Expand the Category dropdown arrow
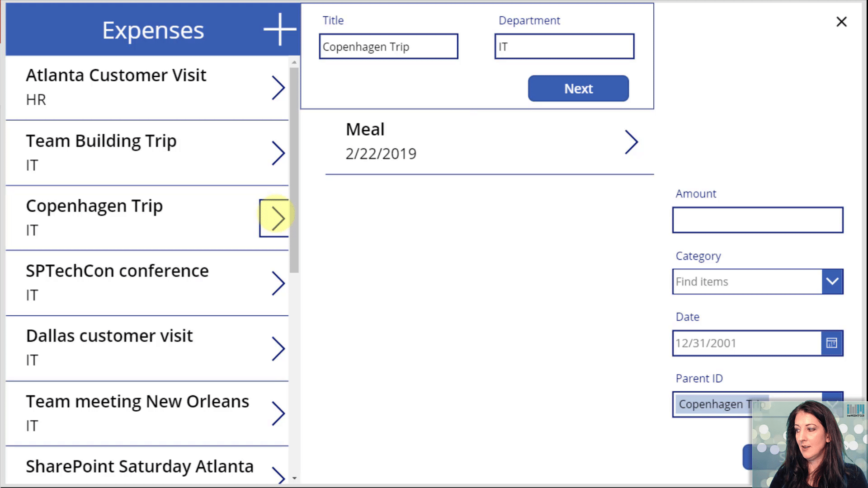This screenshot has height=488, width=868. pyautogui.click(x=832, y=282)
